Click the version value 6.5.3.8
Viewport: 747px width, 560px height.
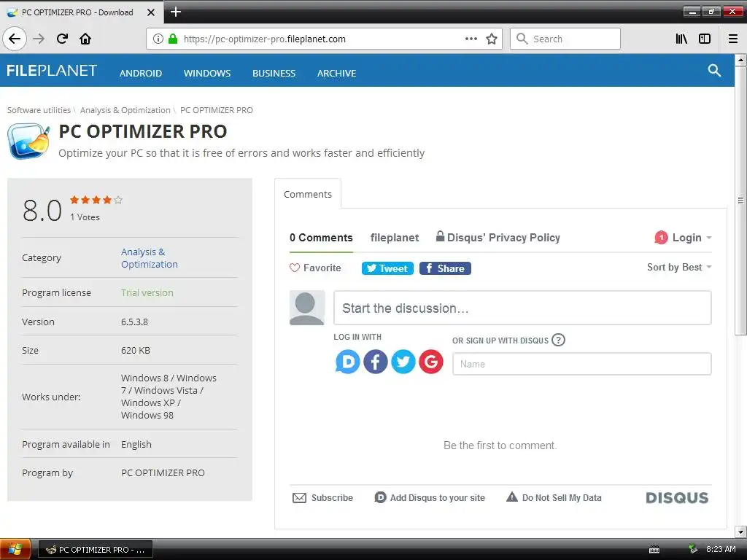[134, 322]
